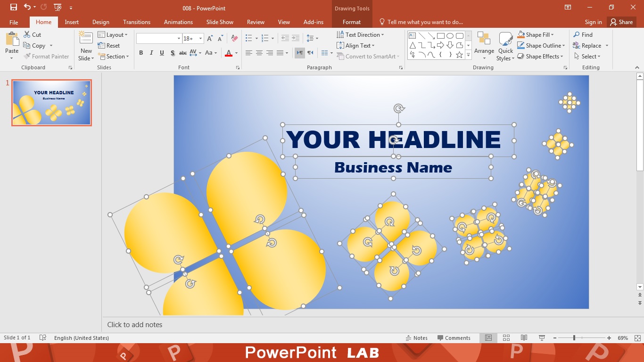Decrease the font size
The image size is (644, 362).
pos(220,39)
